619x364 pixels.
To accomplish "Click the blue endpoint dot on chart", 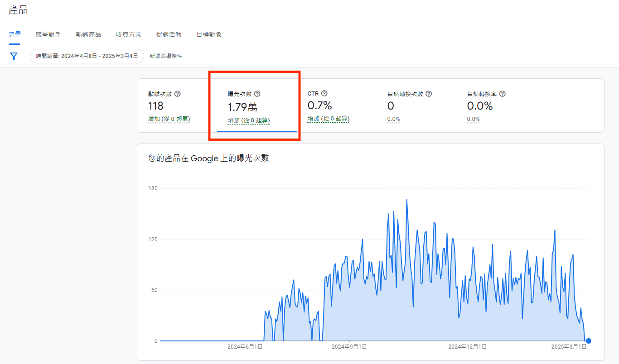I will point(588,341).
